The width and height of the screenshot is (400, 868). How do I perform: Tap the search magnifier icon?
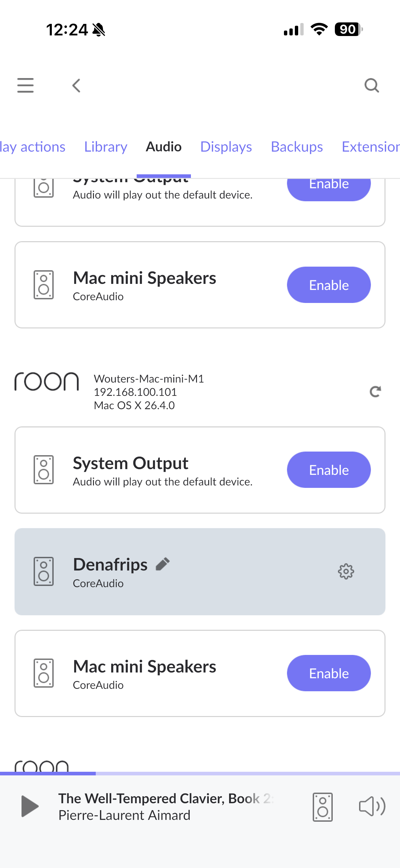(x=372, y=86)
